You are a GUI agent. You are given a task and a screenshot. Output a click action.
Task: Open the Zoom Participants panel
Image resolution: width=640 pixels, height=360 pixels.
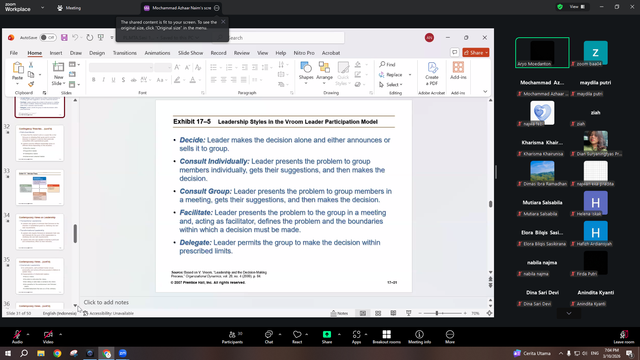point(232,337)
